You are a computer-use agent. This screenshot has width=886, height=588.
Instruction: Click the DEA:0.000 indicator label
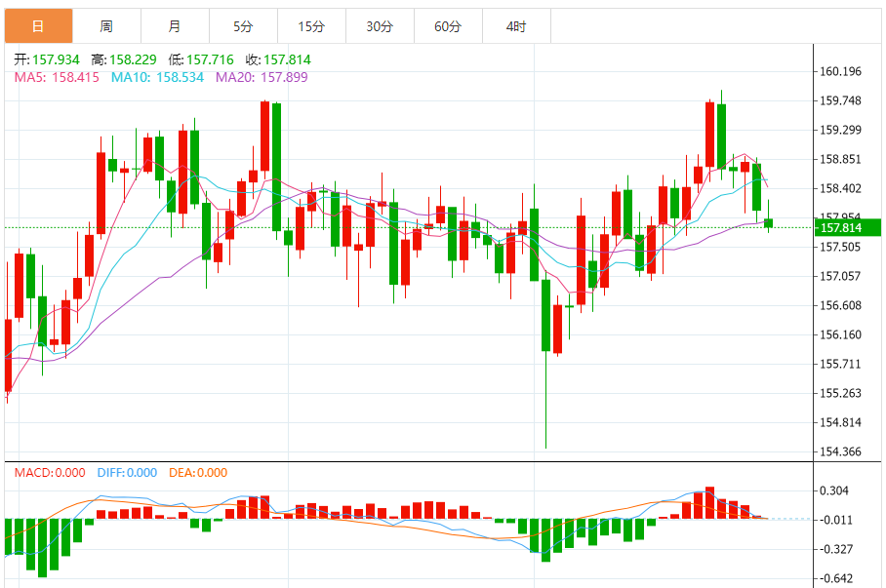coord(198,473)
